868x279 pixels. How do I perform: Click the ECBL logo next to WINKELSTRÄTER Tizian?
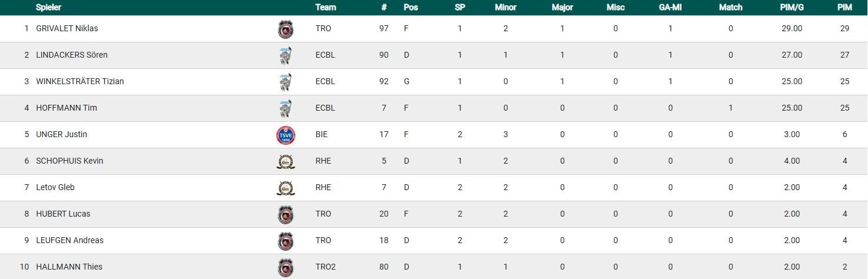point(286,82)
